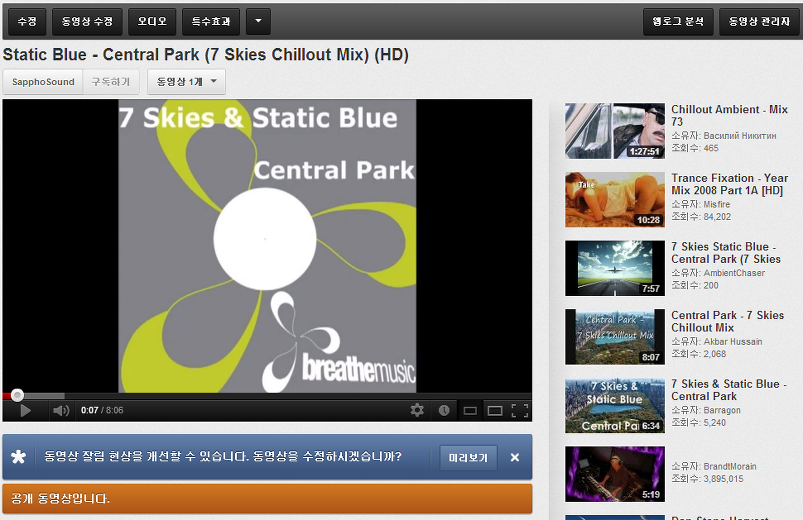Open the Akbar Hussain video thumbnail

click(x=615, y=337)
